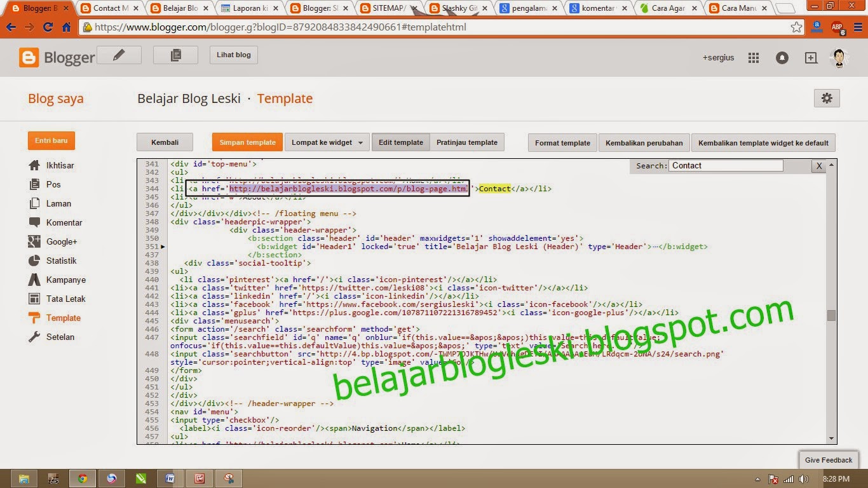868x488 pixels.
Task: Click Kembalikan template widget ke default
Action: point(763,143)
